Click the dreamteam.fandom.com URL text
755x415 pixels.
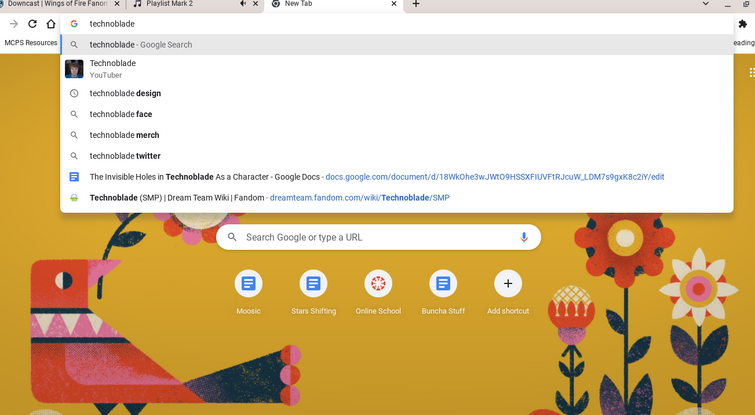(360, 197)
